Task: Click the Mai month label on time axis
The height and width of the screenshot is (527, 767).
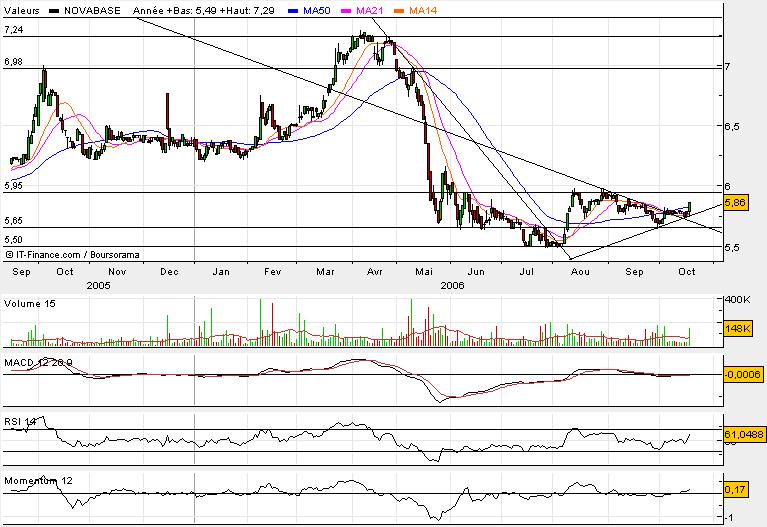Action: pos(424,272)
